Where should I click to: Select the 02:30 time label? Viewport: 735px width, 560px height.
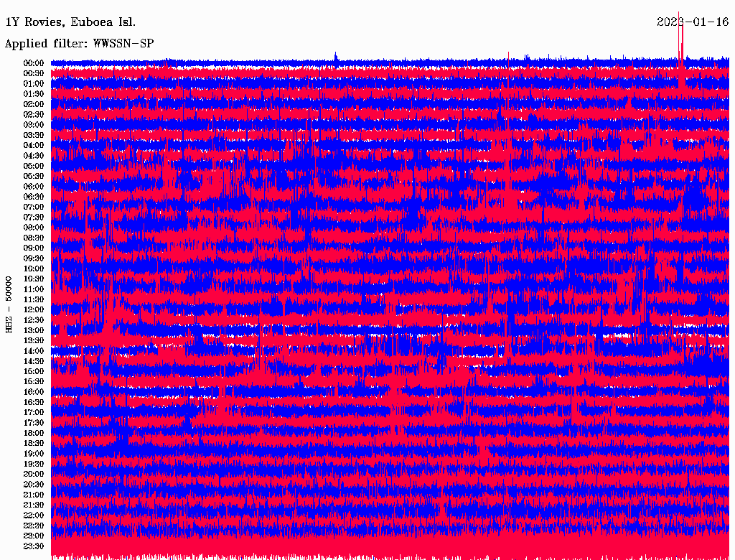click(34, 114)
